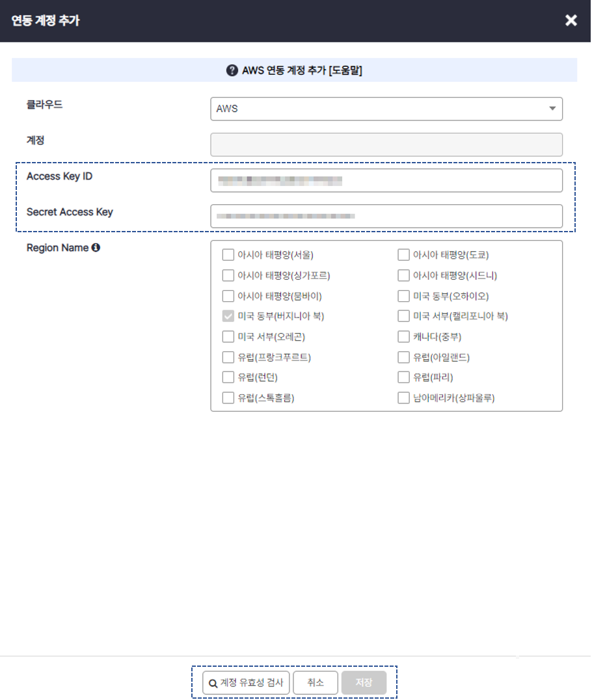Click the Access Key ID field
592x700 pixels.
[x=386, y=180]
